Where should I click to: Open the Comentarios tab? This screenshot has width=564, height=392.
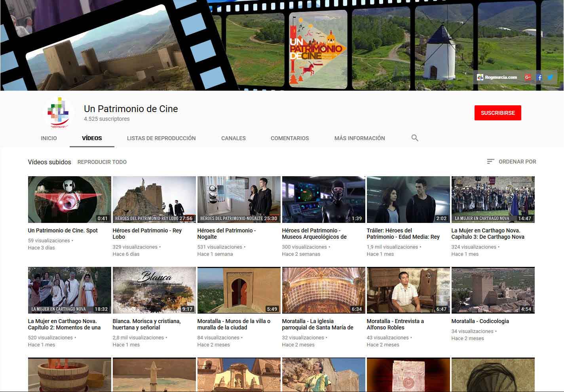point(290,138)
